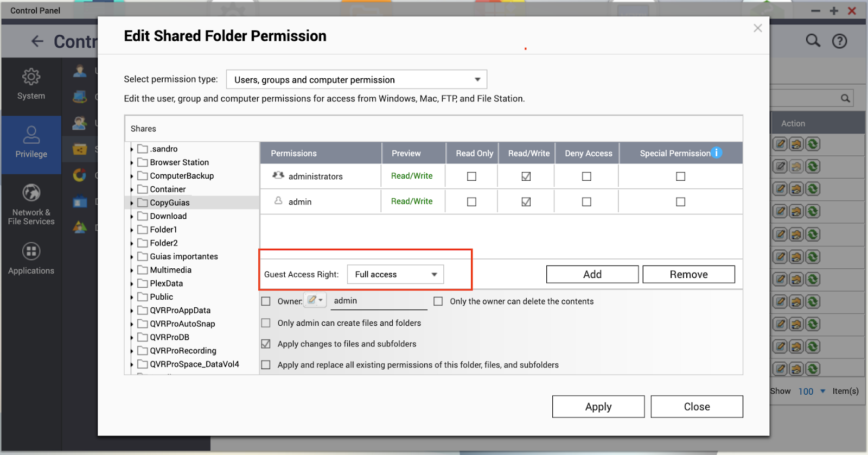Image resolution: width=868 pixels, height=455 pixels.
Task: Open the help question mark icon
Action: click(x=839, y=41)
